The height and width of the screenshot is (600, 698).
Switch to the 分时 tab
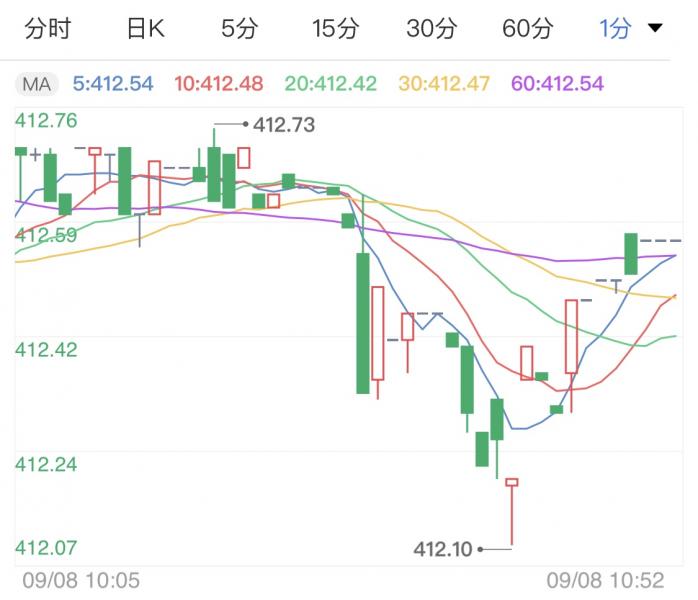pyautogui.click(x=47, y=29)
